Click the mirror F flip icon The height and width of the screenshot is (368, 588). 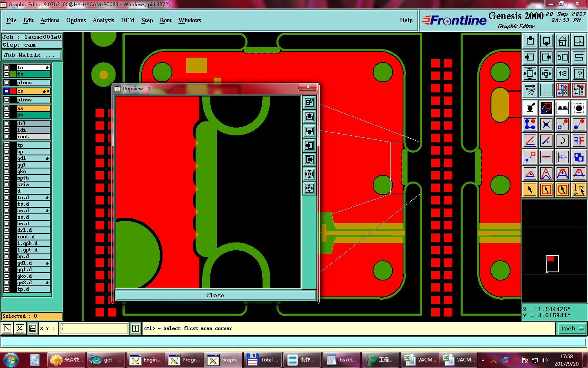click(579, 141)
